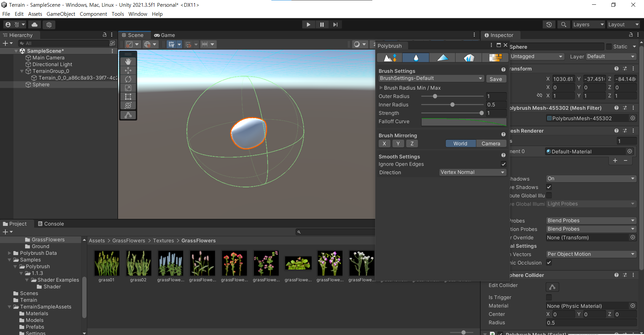Open the Assets menu
The width and height of the screenshot is (644, 335).
coord(35,14)
